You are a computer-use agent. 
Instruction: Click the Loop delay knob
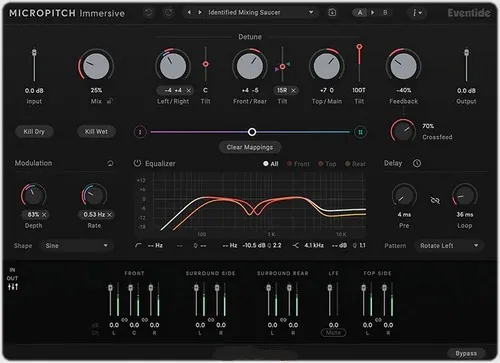pos(465,196)
